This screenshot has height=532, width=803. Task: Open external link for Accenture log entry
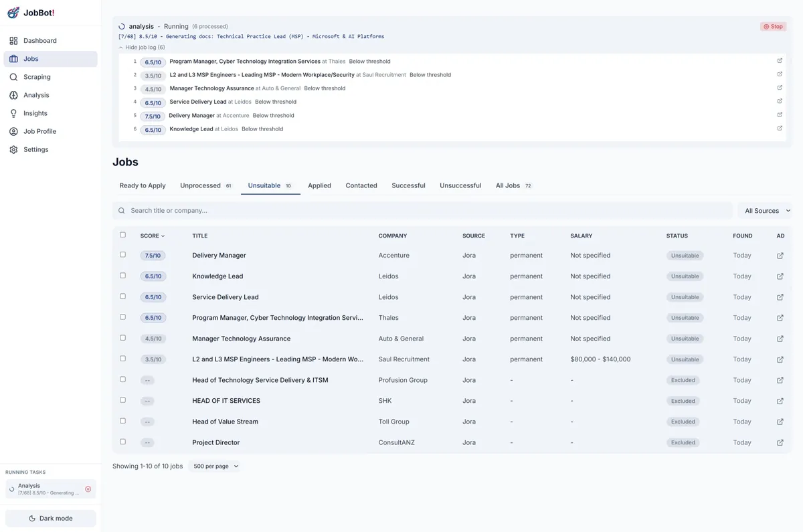780,115
